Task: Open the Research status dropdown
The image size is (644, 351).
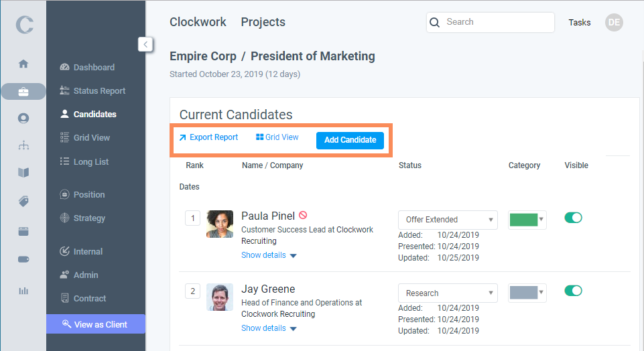Action: click(x=447, y=293)
